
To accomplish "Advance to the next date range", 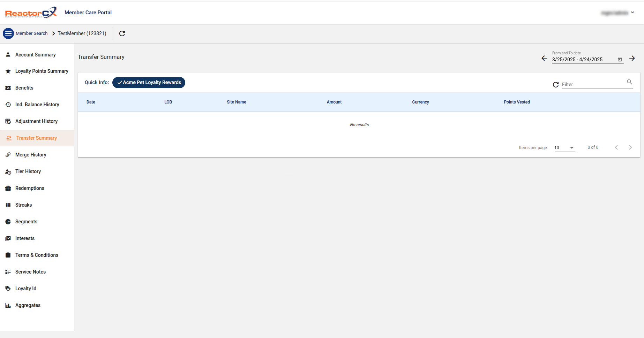I will click(632, 58).
